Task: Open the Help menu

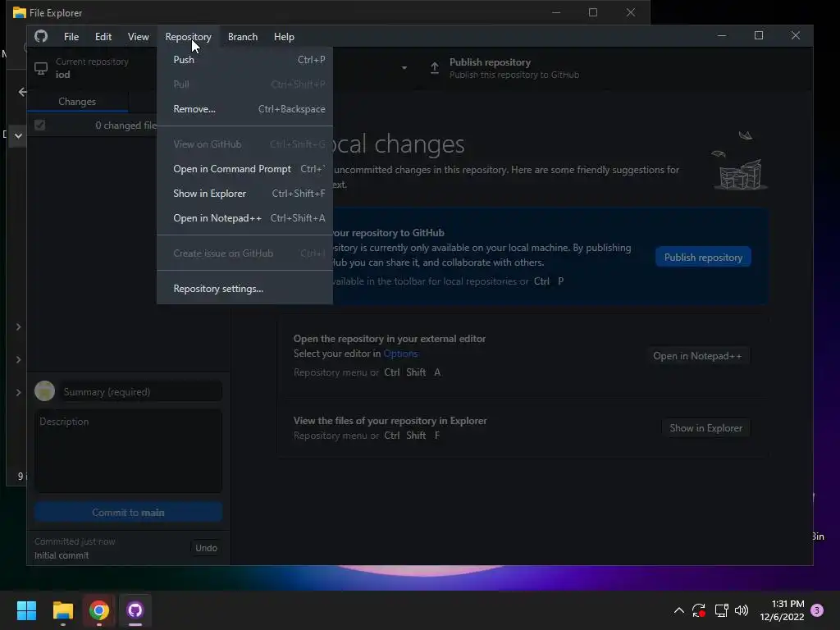Action: click(284, 36)
